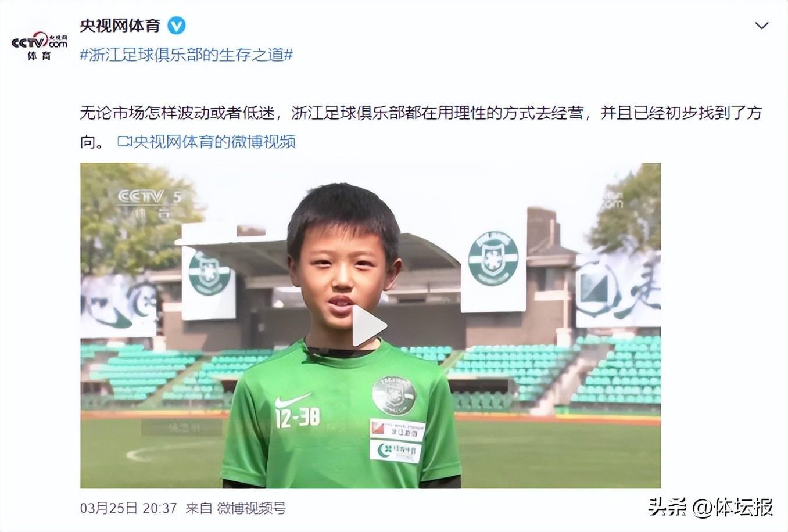Click the blue verified badge icon
The width and height of the screenshot is (788, 532).
point(177,26)
